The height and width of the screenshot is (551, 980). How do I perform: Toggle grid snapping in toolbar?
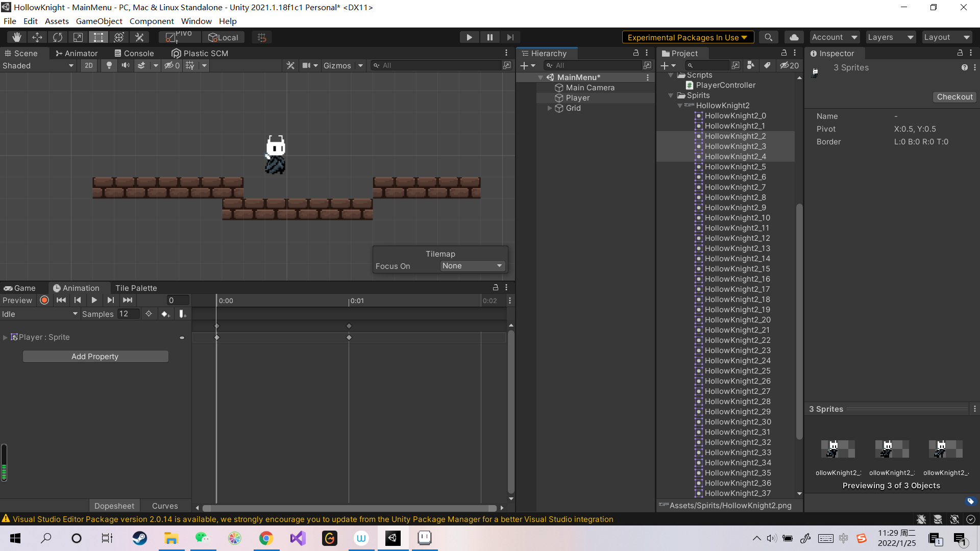(x=262, y=37)
